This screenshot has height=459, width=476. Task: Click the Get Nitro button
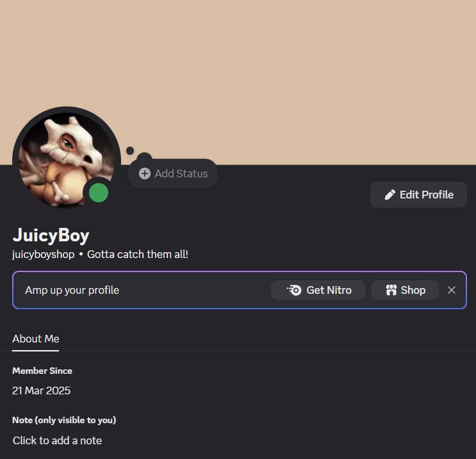pos(318,290)
